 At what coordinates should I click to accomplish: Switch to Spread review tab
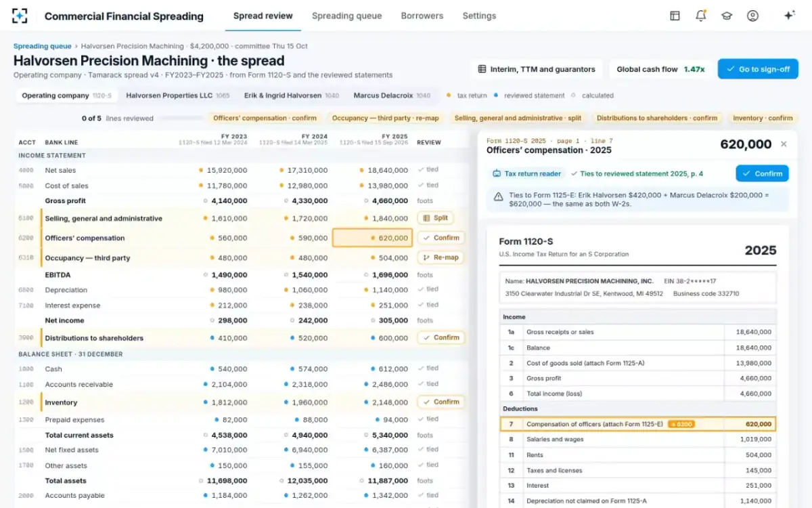click(x=263, y=16)
